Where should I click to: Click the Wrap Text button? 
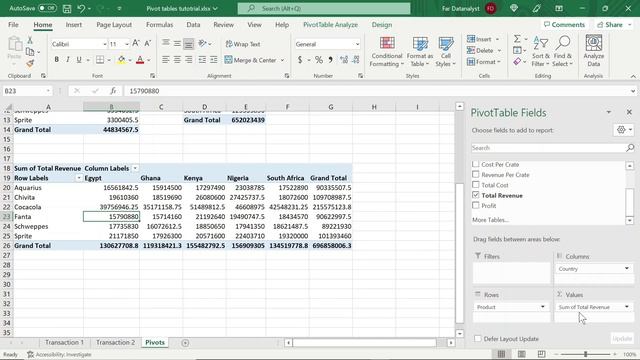(x=243, y=44)
